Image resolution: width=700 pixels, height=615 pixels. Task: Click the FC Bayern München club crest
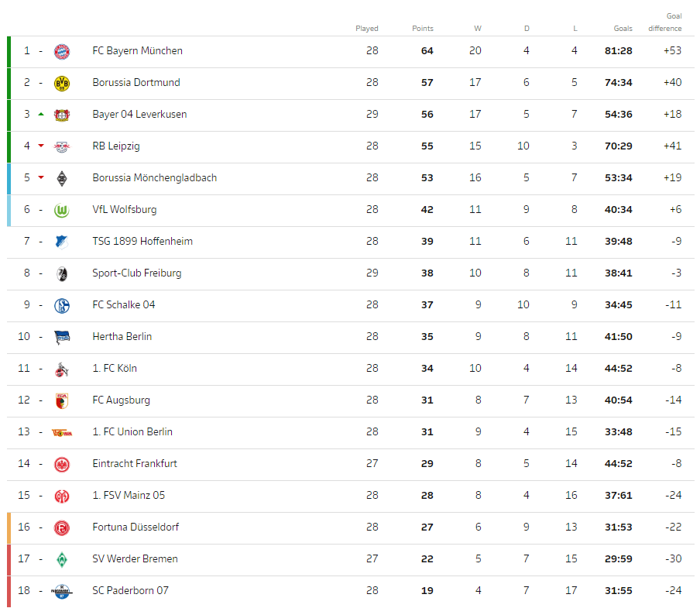point(62,51)
